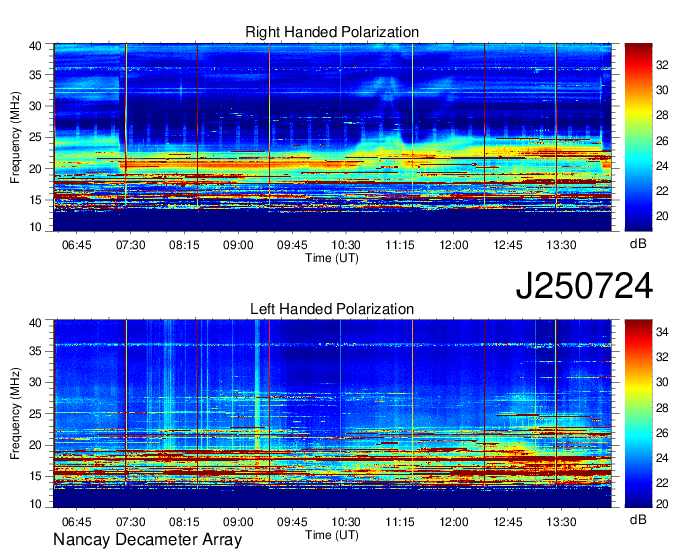This screenshot has height=552, width=680.
Task: Click the "40" frequency tick of the Right Handed plot
Action: click(35, 46)
